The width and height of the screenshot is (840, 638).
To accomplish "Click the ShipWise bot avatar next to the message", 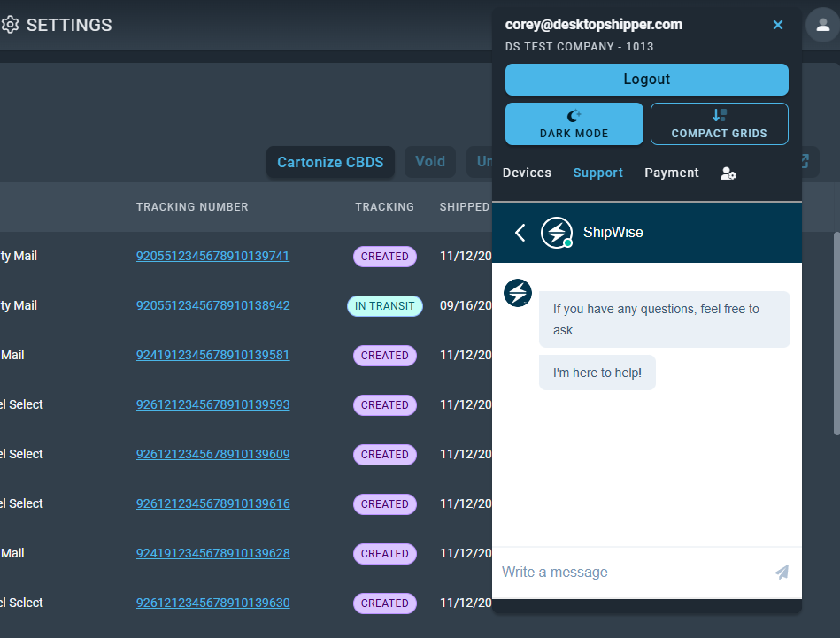I will coord(518,293).
